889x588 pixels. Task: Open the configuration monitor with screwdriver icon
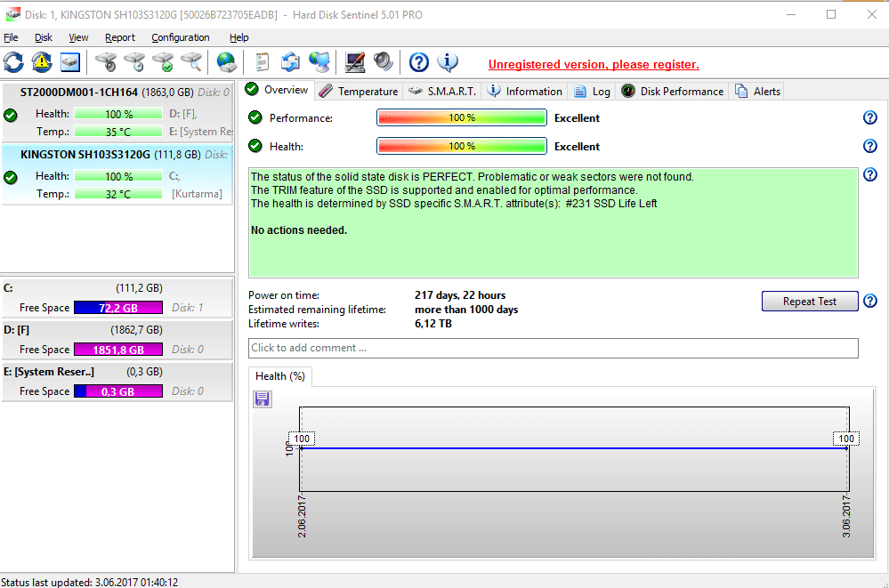click(355, 62)
